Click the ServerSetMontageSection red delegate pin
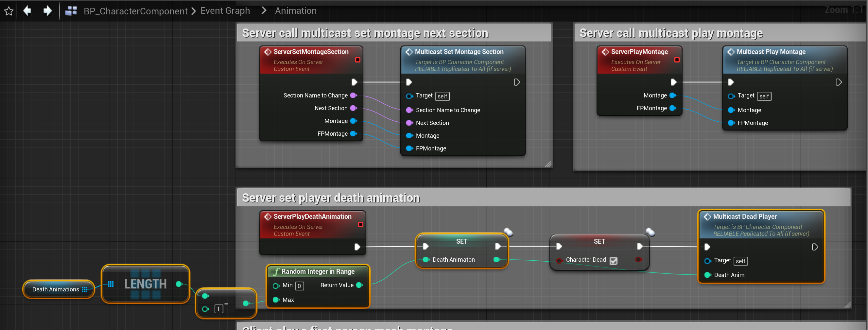 (x=357, y=60)
